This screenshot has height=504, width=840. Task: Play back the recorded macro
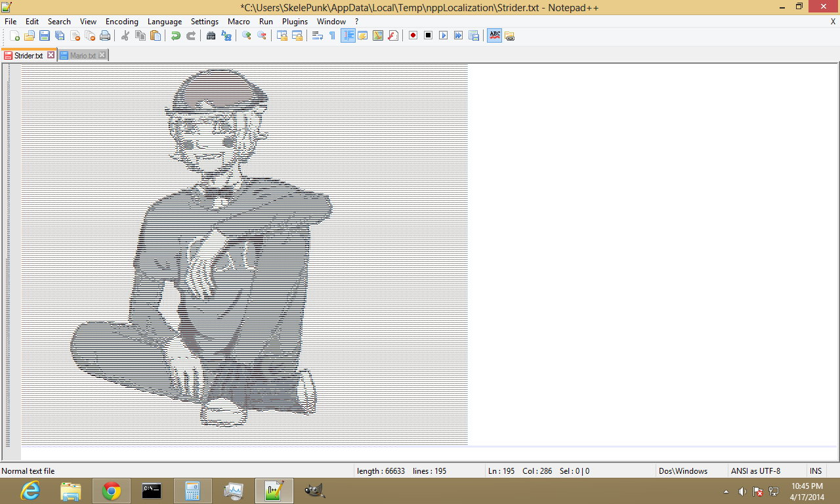tap(444, 35)
